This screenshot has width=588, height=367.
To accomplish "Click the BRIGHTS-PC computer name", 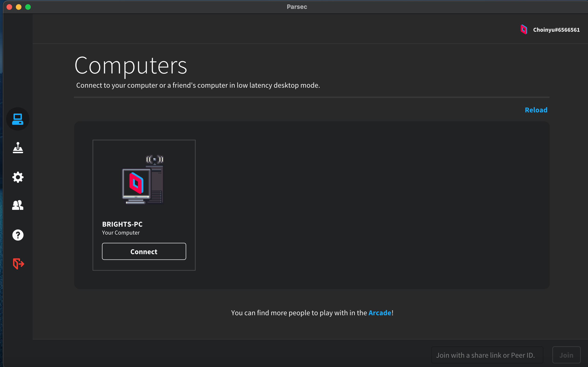I will (x=122, y=224).
